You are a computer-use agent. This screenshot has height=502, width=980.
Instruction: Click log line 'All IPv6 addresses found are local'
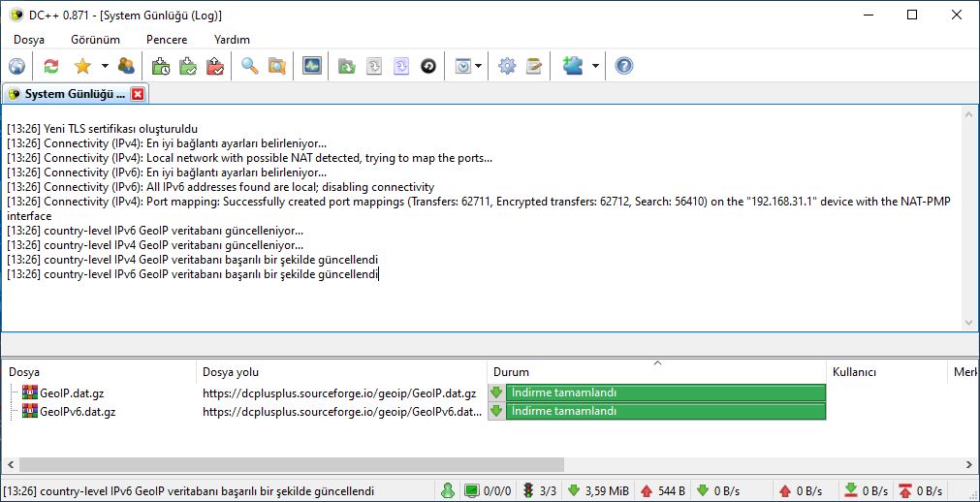coord(221,187)
